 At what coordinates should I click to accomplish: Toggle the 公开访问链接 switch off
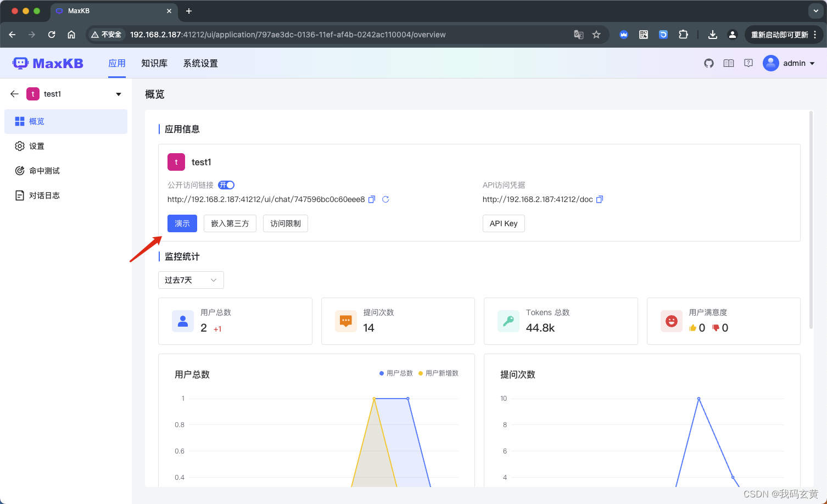coord(226,185)
